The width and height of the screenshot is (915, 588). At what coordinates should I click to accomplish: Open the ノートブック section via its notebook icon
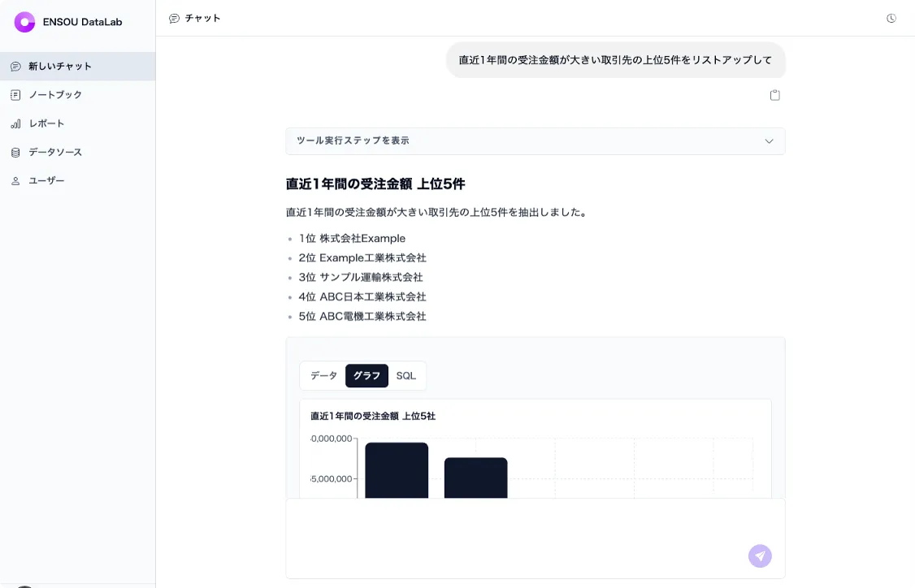point(15,95)
